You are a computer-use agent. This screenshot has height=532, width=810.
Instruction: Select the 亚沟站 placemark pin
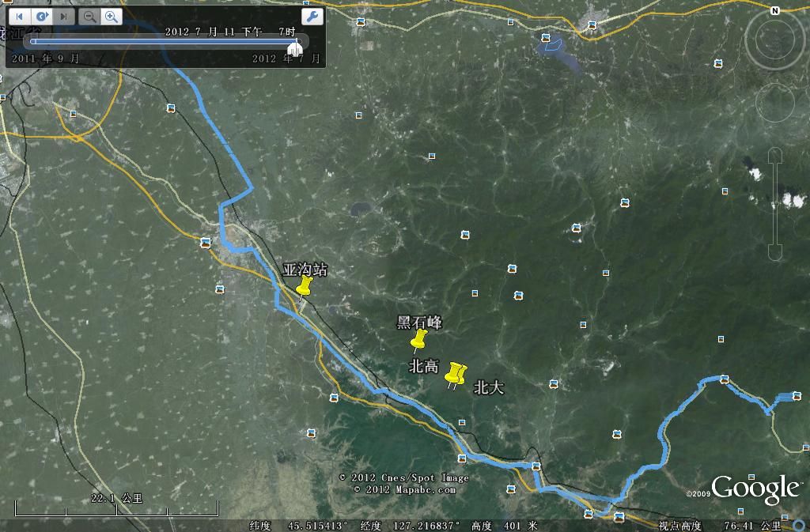coord(305,286)
